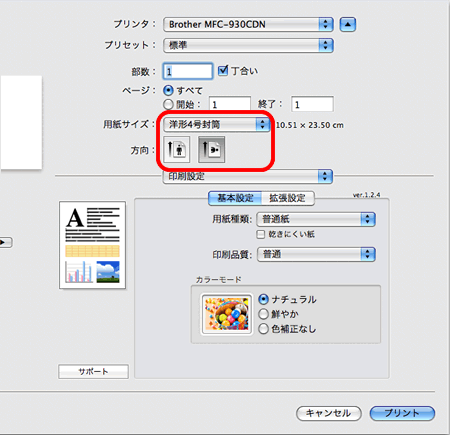Click the プリント button
The width and height of the screenshot is (450, 435).
coord(402,413)
